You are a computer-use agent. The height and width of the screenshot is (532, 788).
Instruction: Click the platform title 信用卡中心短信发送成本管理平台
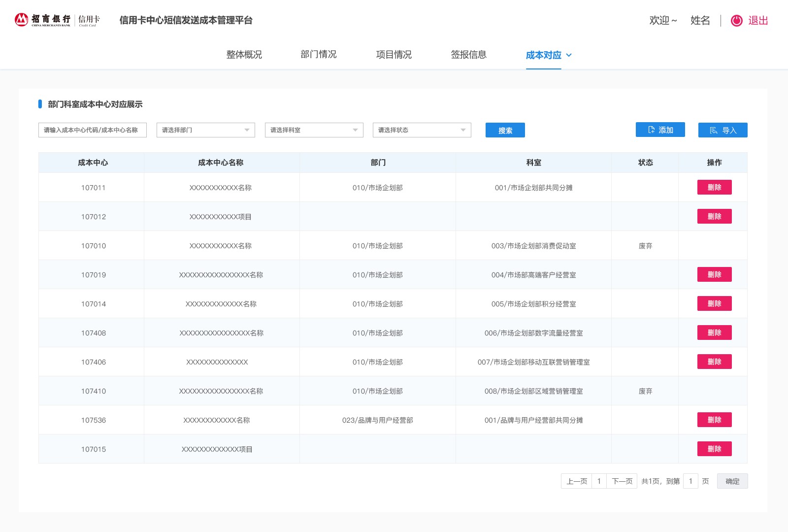click(x=186, y=20)
